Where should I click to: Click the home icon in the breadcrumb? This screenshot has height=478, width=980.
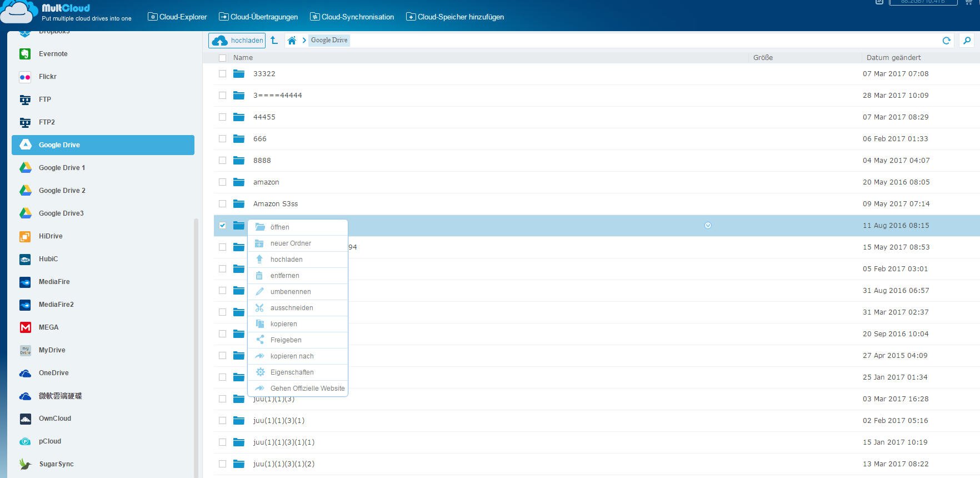tap(292, 41)
